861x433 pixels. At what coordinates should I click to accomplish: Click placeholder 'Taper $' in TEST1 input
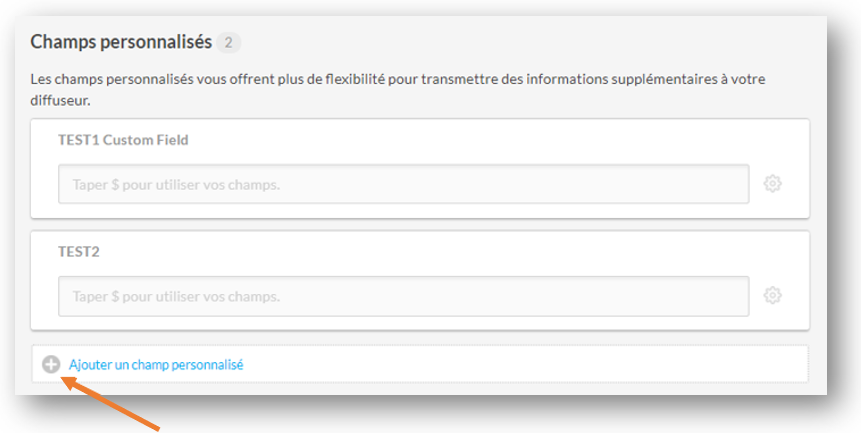tap(95, 185)
